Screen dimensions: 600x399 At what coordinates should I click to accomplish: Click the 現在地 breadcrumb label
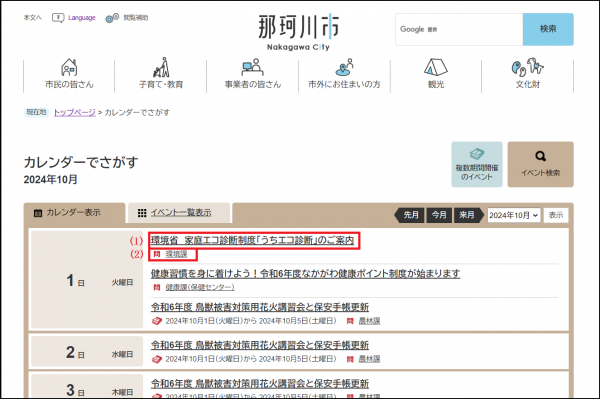[36, 112]
